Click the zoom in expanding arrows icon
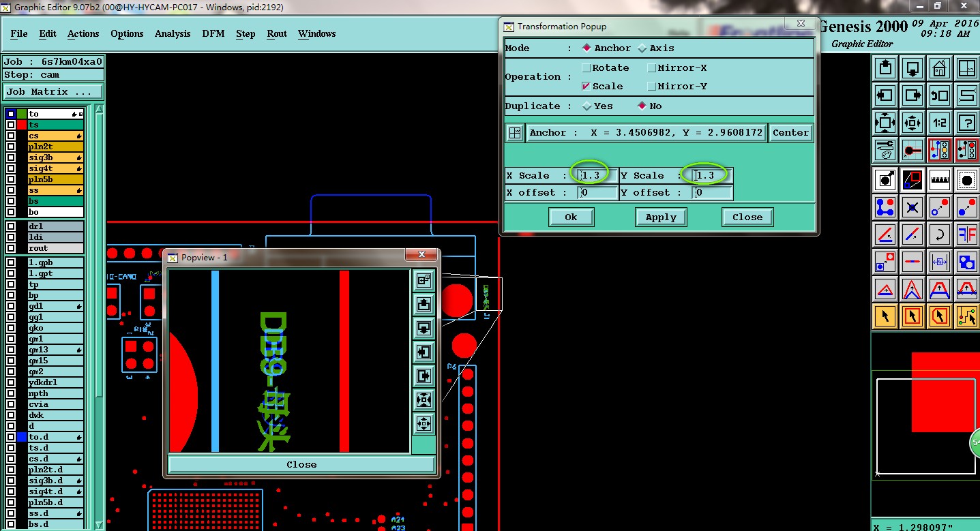 point(885,123)
